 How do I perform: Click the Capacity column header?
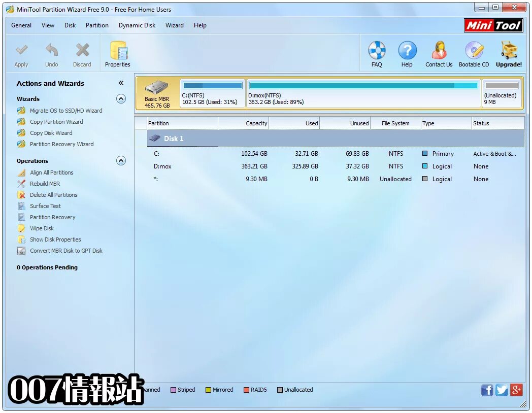click(244, 123)
